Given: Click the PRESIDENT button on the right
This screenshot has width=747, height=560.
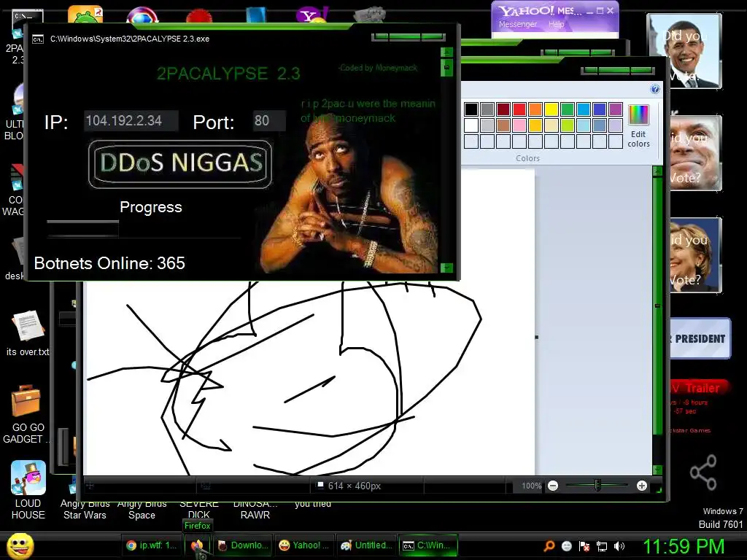Looking at the screenshot, I should (x=700, y=338).
